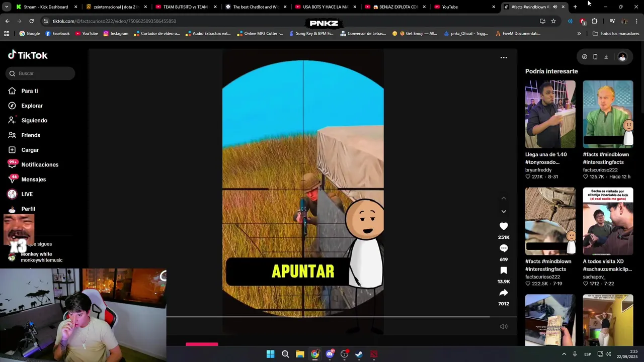The height and width of the screenshot is (362, 644).
Task: Open the Online MP3 Cutter bookmark
Action: (x=260, y=34)
